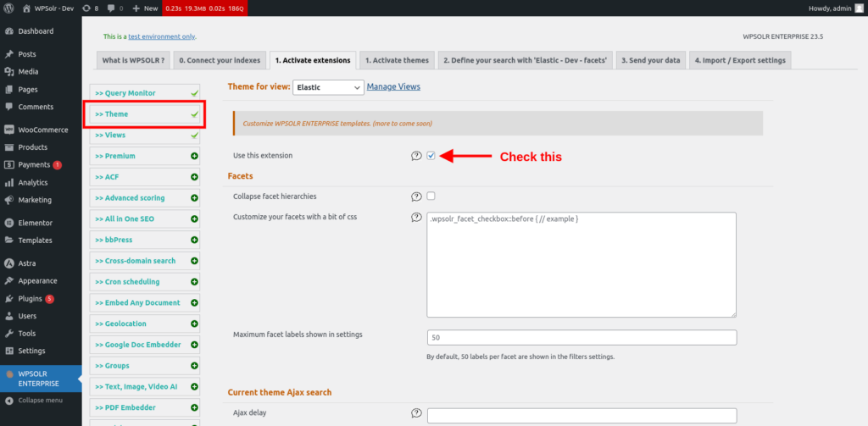Open Astra in the admin menu
The width and height of the screenshot is (868, 426).
coord(41,263)
